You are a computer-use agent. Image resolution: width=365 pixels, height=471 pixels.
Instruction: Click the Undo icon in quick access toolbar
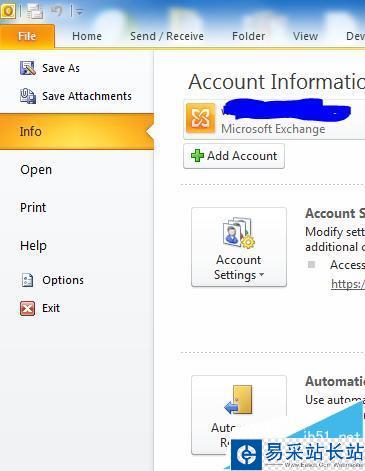pyautogui.click(x=57, y=11)
